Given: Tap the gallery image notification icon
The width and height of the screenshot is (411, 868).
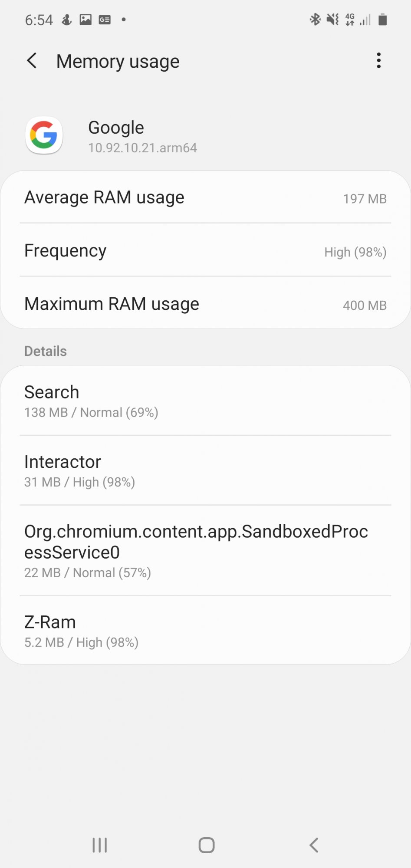Looking at the screenshot, I should (85, 20).
